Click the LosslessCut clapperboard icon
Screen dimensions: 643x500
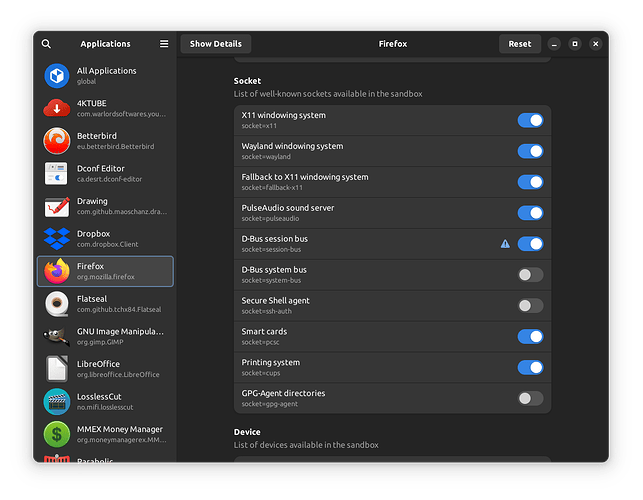click(57, 402)
